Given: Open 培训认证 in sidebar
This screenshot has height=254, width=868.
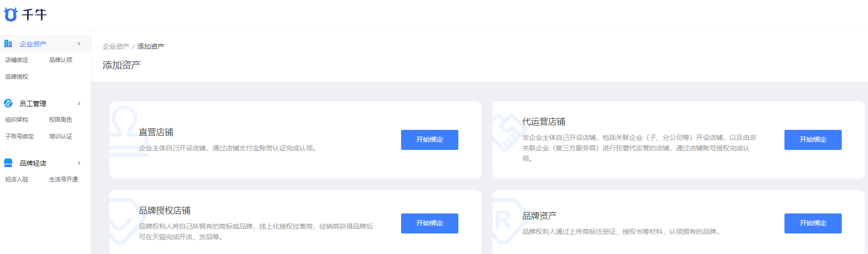Looking at the screenshot, I should point(61,137).
